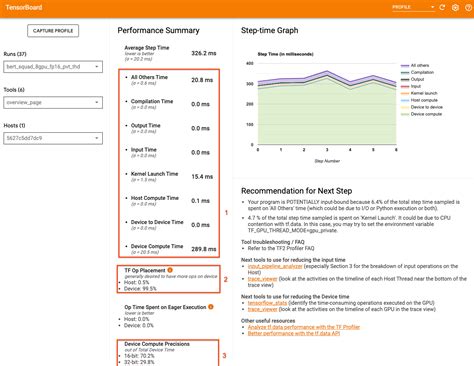The width and height of the screenshot is (474, 366).
Task: Click Eager Execution info icon
Action: (211, 307)
